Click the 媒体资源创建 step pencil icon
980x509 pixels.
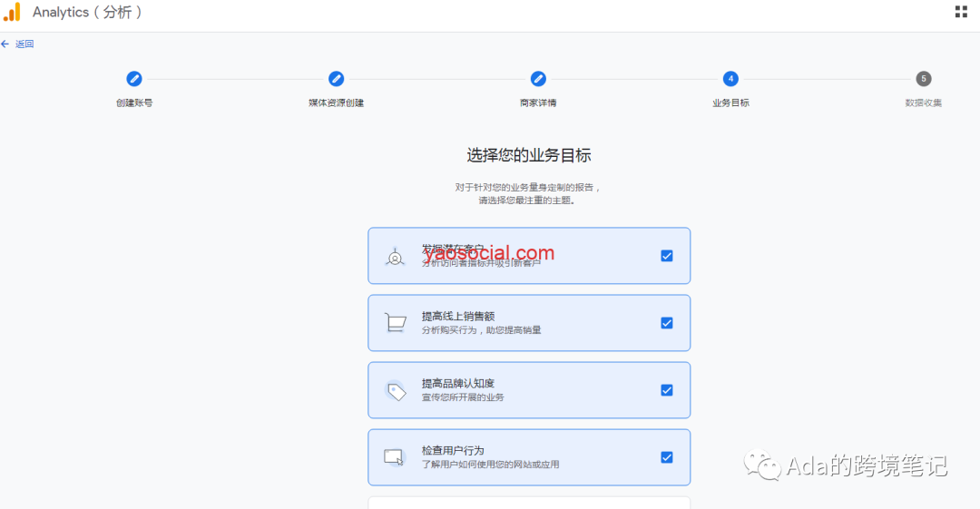[337, 79]
